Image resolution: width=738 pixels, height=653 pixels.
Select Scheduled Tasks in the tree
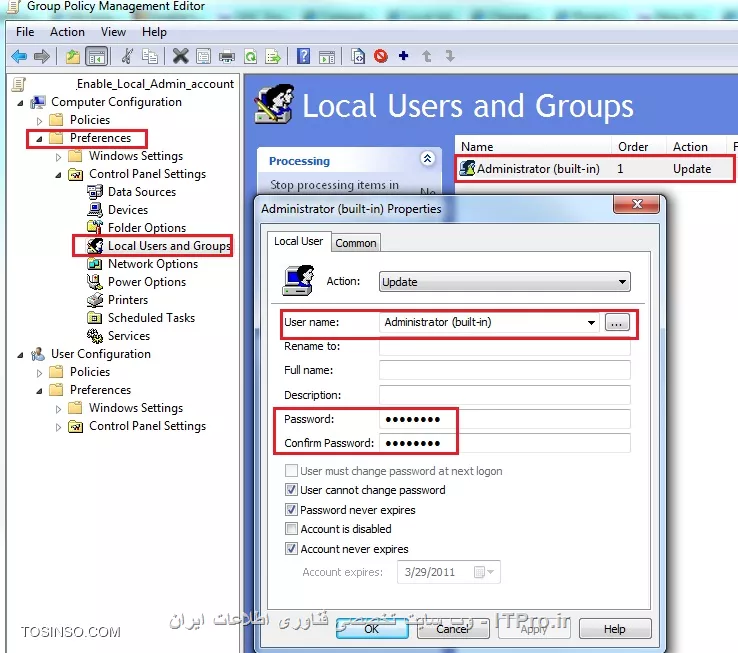151,318
